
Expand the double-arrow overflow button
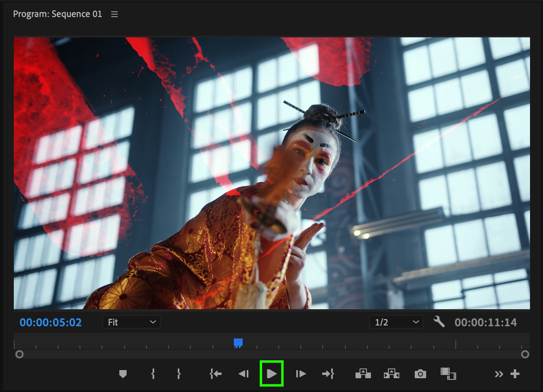click(499, 374)
